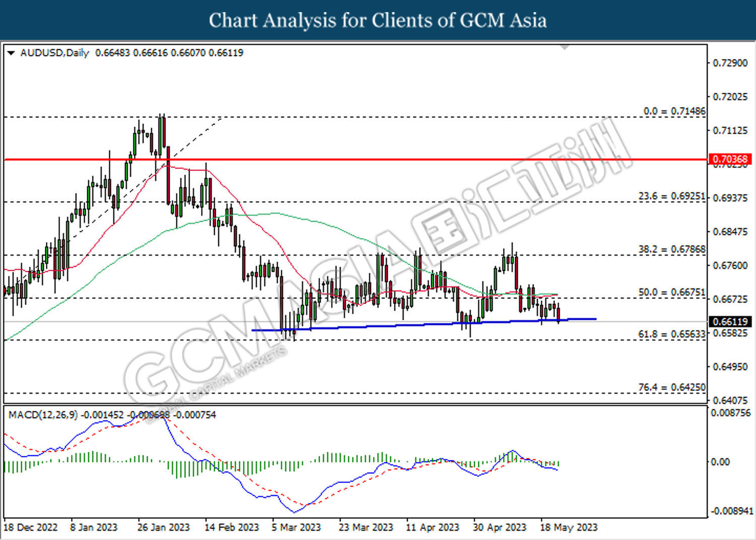Click the MACD scale value -0.008941
The width and height of the screenshot is (756, 540).
click(x=732, y=511)
